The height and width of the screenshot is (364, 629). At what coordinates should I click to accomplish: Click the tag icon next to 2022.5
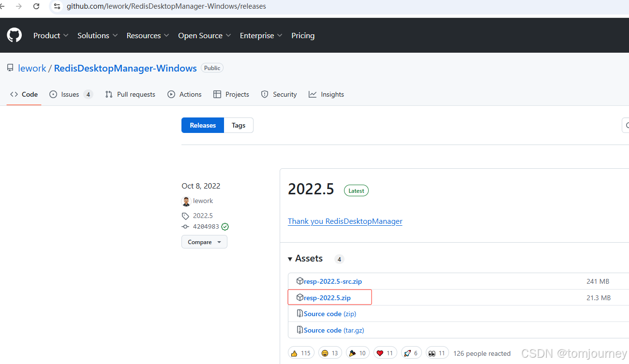point(185,216)
